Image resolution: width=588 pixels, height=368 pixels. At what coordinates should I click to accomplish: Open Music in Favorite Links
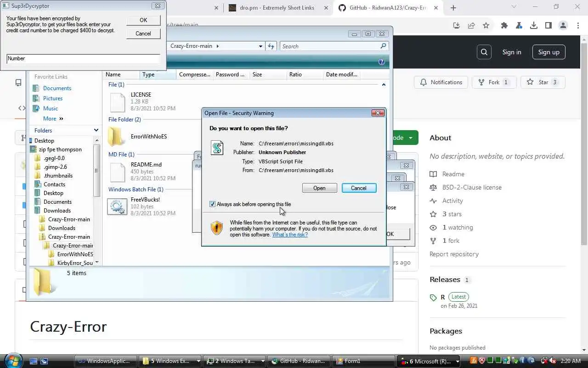pyautogui.click(x=51, y=109)
